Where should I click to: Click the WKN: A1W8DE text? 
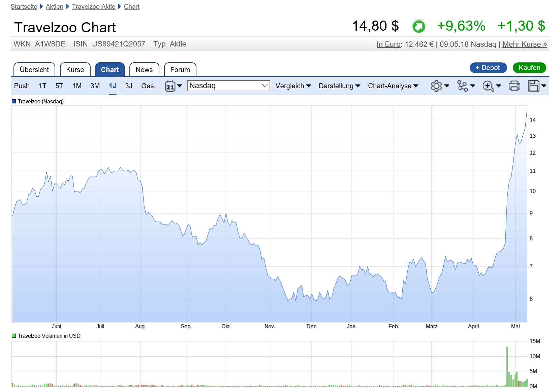39,44
